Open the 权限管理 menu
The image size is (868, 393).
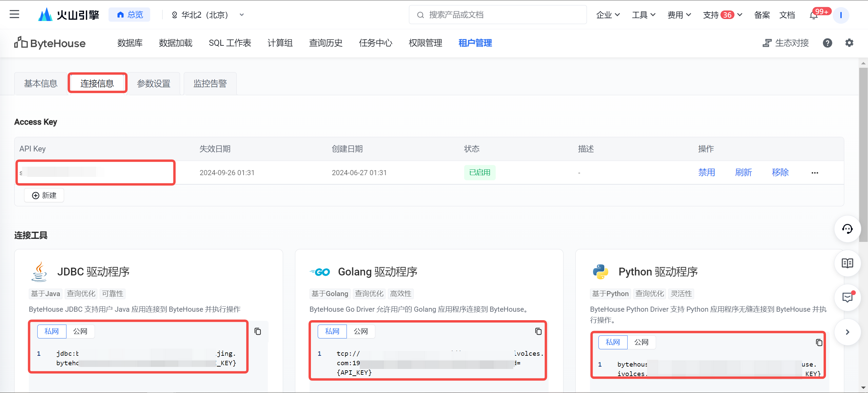(426, 43)
